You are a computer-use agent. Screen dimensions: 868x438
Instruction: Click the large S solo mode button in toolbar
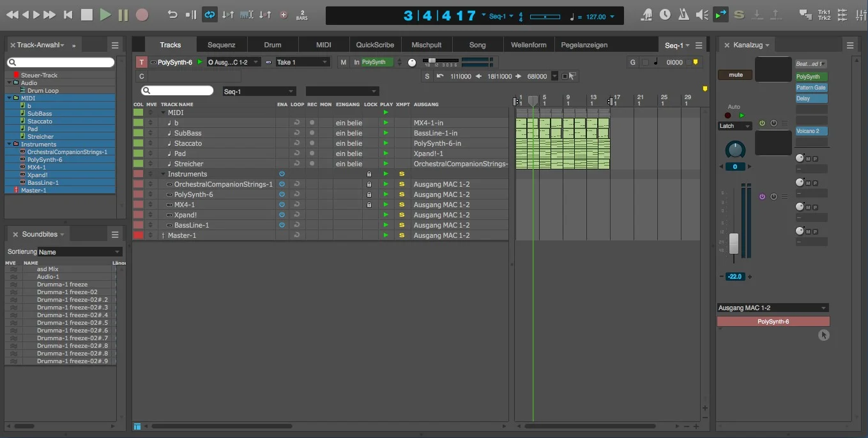739,14
